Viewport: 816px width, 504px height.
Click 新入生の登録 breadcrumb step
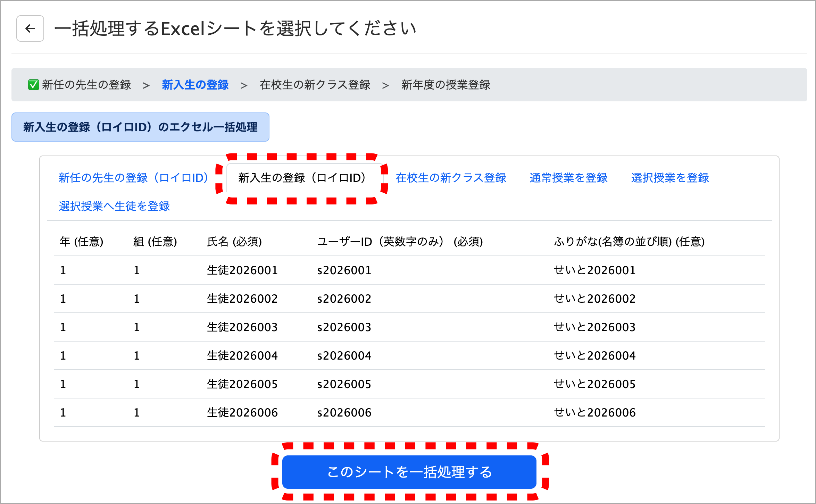click(195, 85)
